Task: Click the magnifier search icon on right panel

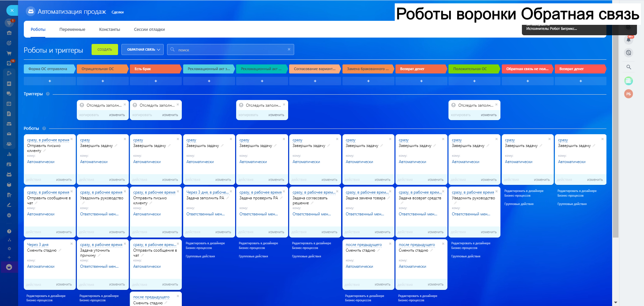Action: 629,67
